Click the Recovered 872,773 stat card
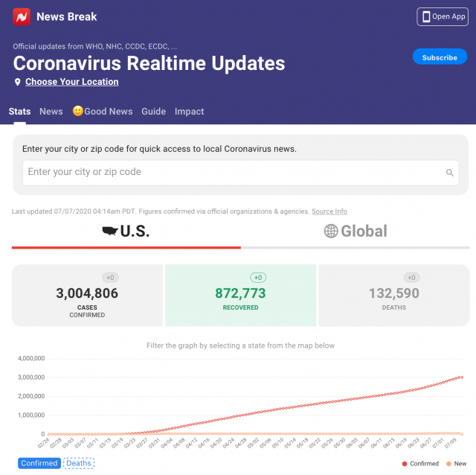 pos(240,295)
